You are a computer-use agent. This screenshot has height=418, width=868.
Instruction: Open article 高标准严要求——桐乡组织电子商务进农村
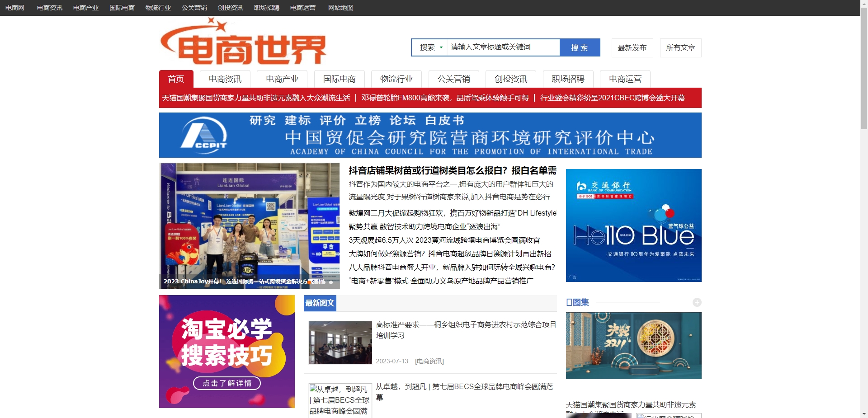(x=466, y=330)
